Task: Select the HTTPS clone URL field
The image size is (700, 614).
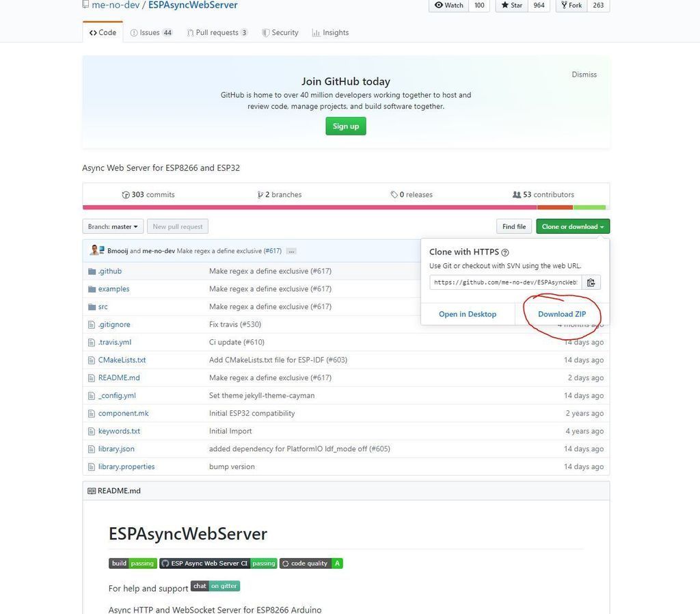Action: point(506,282)
